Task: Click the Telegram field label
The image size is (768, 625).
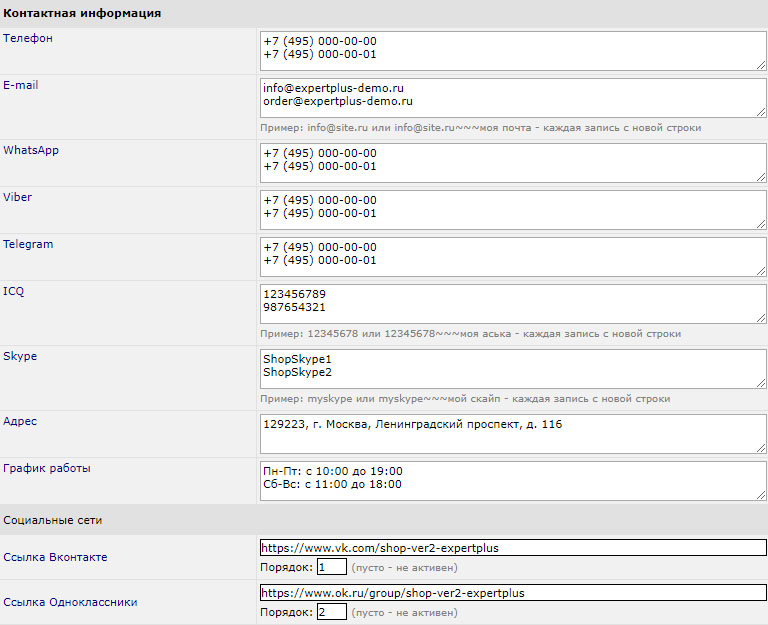Action: tap(28, 244)
